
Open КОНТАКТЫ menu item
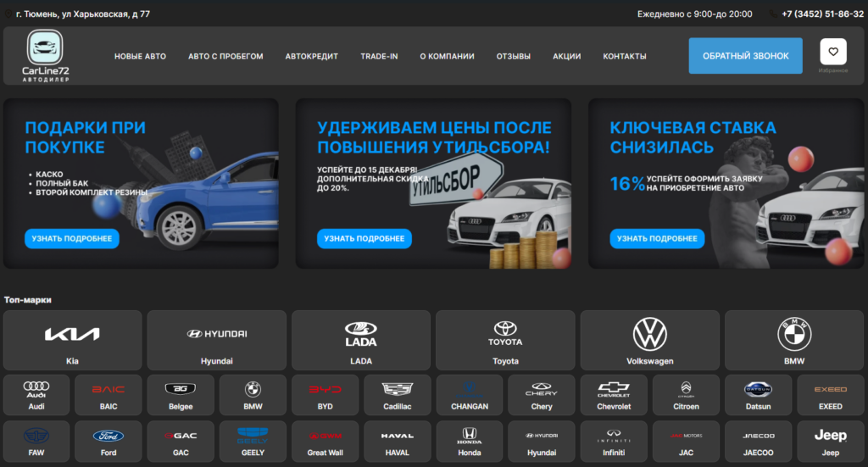(x=625, y=57)
